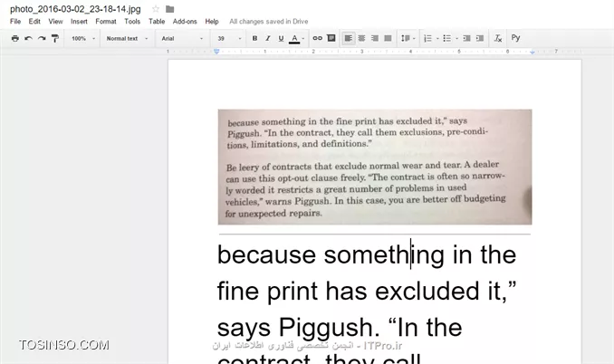Star the document with the star icon

click(x=156, y=9)
